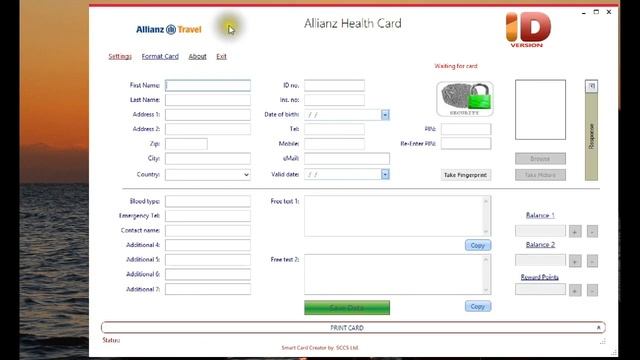
Task: Open the About menu
Action: 197,56
